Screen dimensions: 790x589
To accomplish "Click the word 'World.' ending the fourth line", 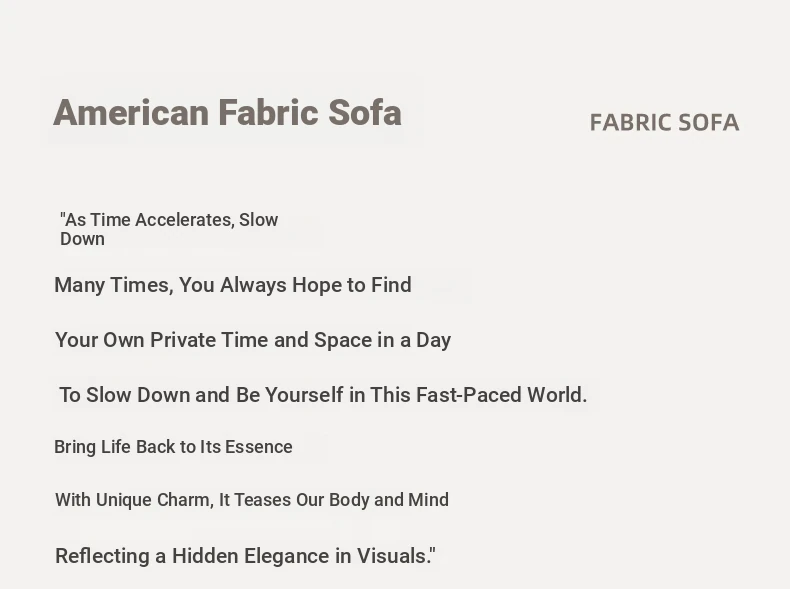I will (x=557, y=395).
